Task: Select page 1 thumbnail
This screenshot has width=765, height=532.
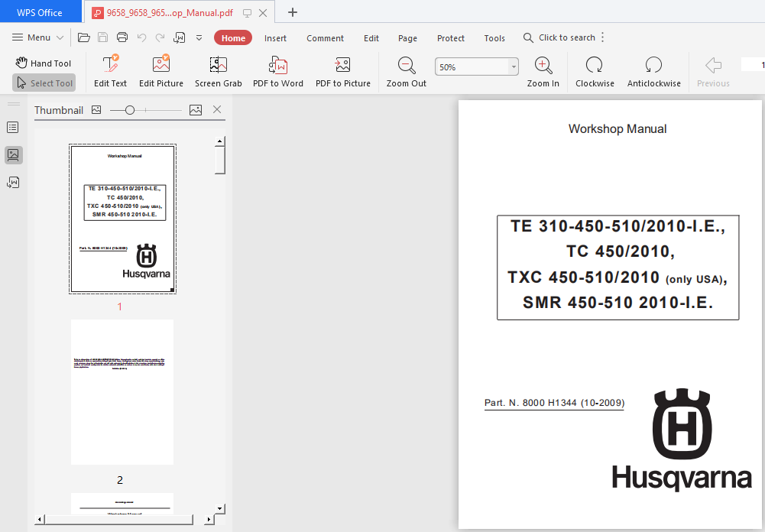Action: pos(122,219)
